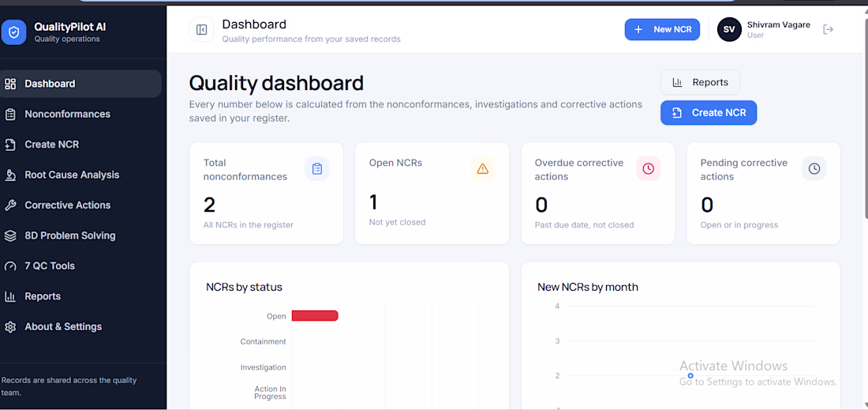Image resolution: width=868 pixels, height=410 pixels.
Task: Click the Total nonconformances clipboard icon
Action: 316,168
